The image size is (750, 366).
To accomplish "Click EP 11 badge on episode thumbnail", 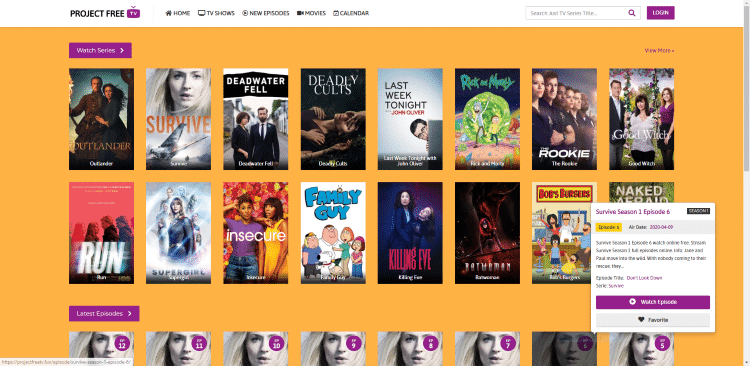I will [198, 343].
